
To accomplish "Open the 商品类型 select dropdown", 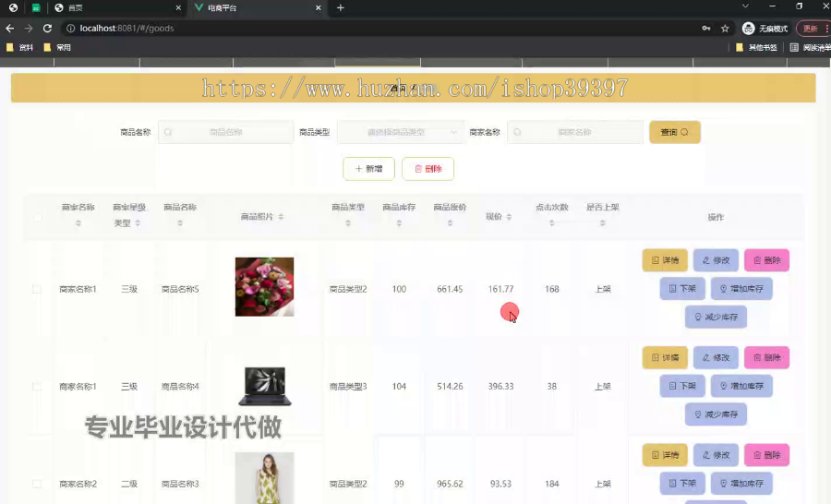I will [x=400, y=132].
